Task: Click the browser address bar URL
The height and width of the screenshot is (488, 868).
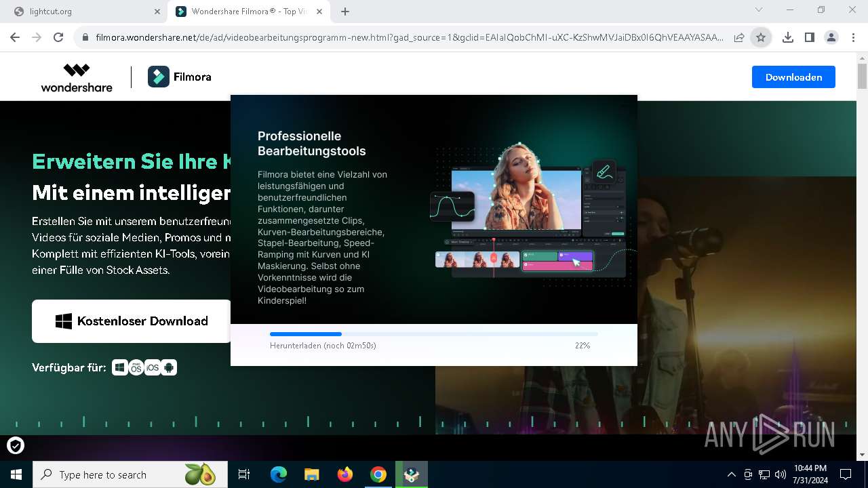Action: (x=410, y=38)
